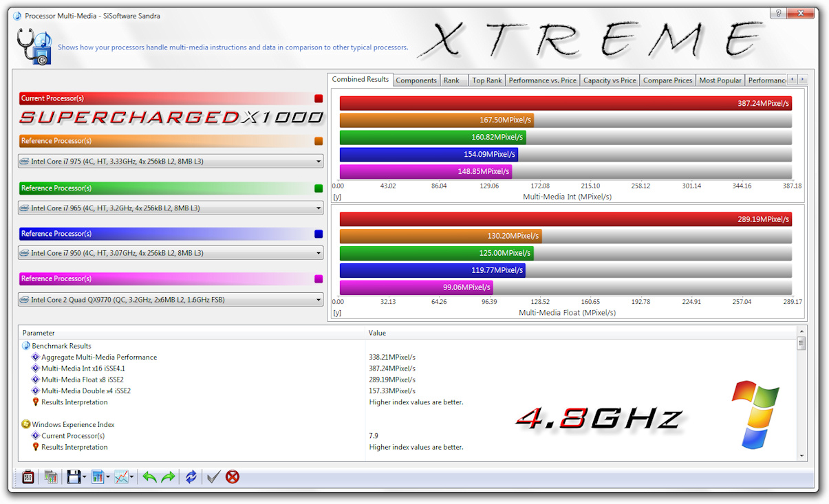The image size is (829, 504).
Task: Click the Multi-Media Int (MPixel/s) axis label
Action: point(567,197)
